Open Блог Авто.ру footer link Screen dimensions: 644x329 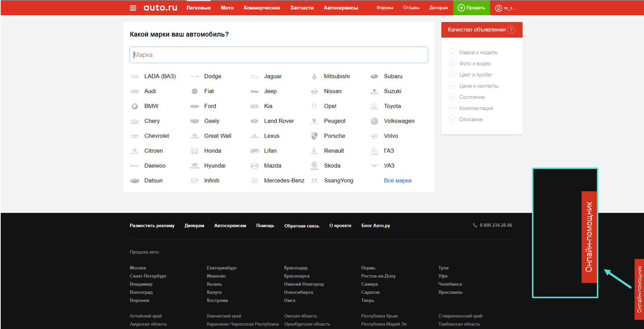[x=376, y=226]
